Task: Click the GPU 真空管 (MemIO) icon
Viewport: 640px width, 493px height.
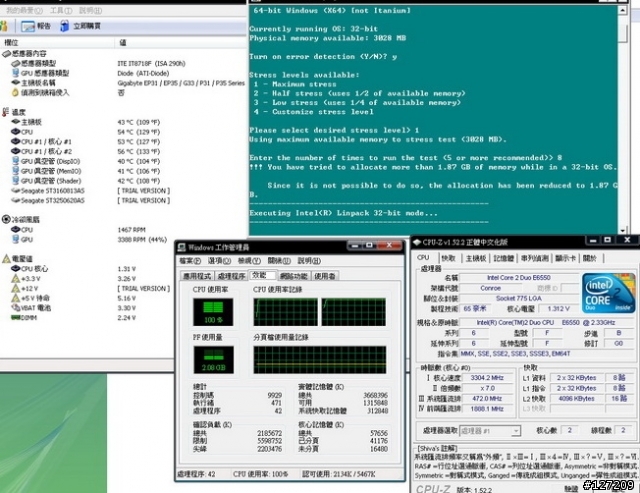Action: click(16, 171)
